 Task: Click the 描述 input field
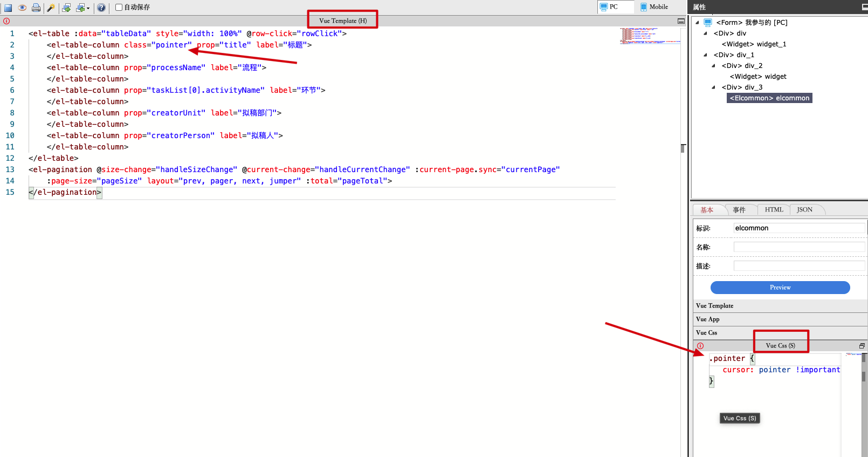[x=799, y=266]
